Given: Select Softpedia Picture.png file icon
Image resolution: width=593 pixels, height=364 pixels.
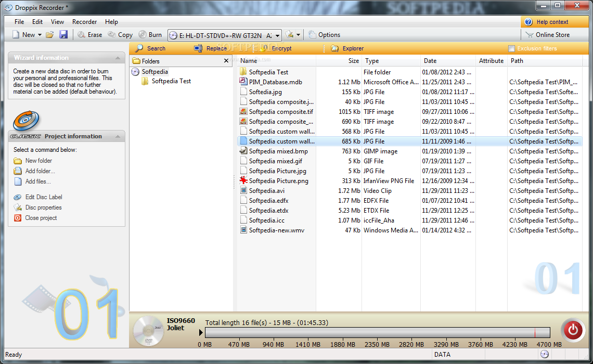Looking at the screenshot, I should [x=243, y=180].
